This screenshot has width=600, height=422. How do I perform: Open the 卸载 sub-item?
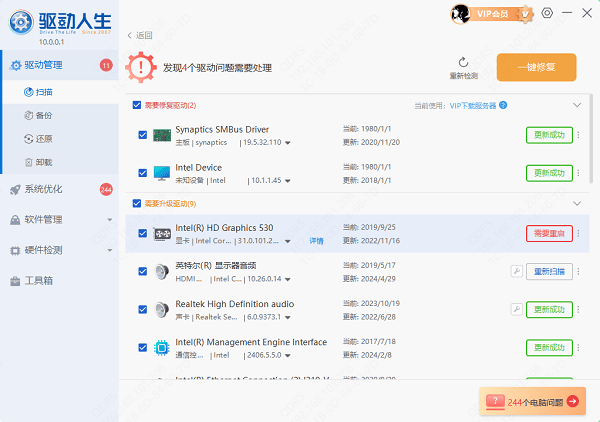(x=60, y=162)
